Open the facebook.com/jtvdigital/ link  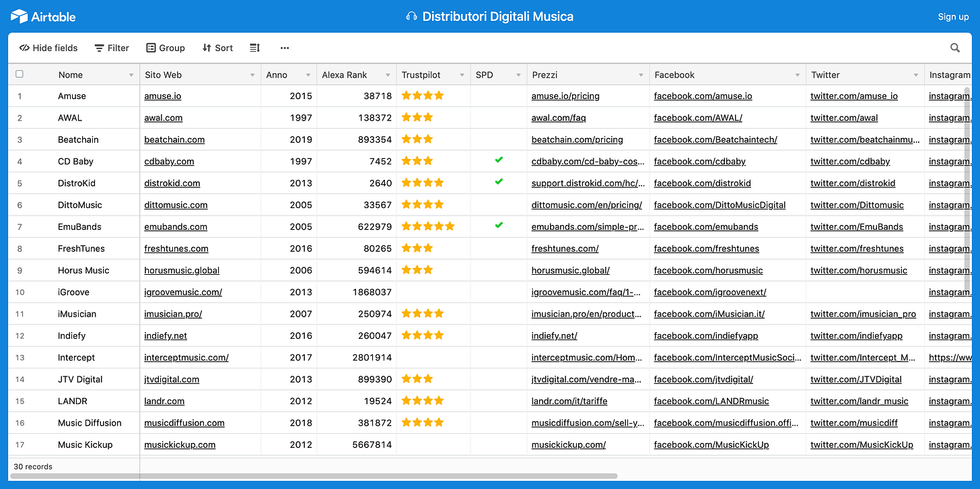[703, 379]
